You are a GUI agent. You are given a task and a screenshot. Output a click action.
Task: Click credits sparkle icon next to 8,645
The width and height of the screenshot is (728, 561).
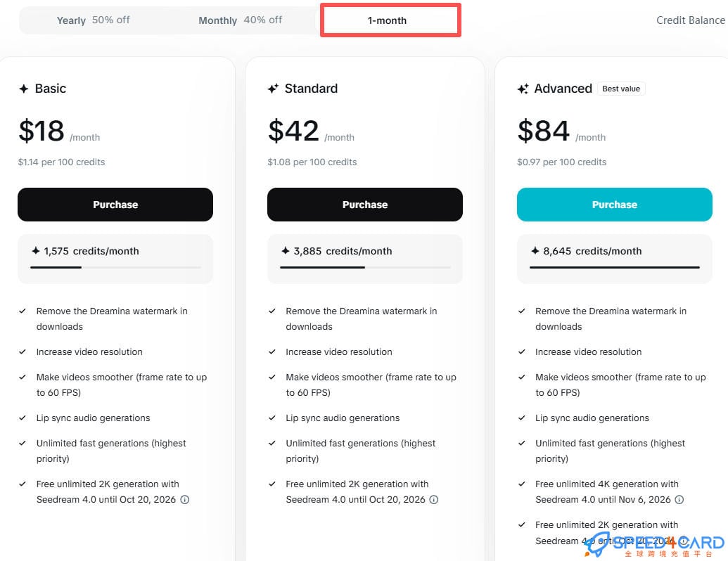coord(535,251)
